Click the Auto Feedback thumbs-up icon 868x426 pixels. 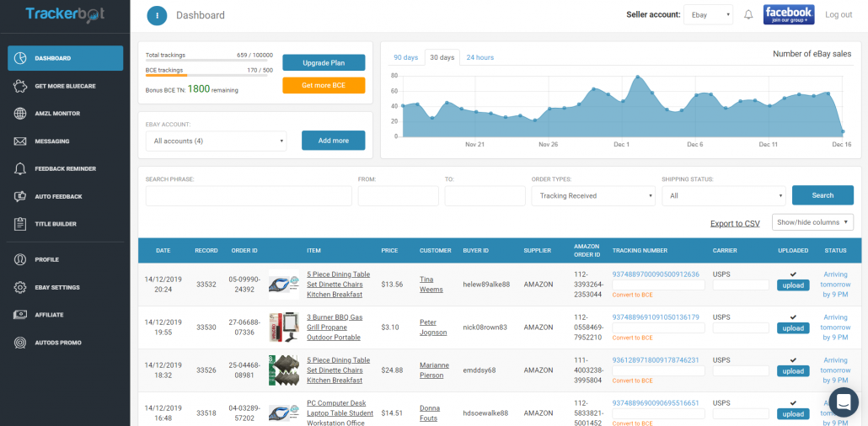20,196
